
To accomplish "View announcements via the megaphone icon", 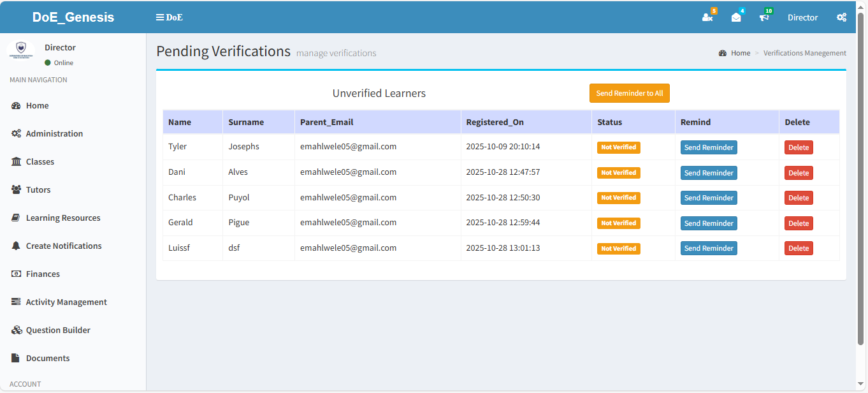I will point(764,18).
